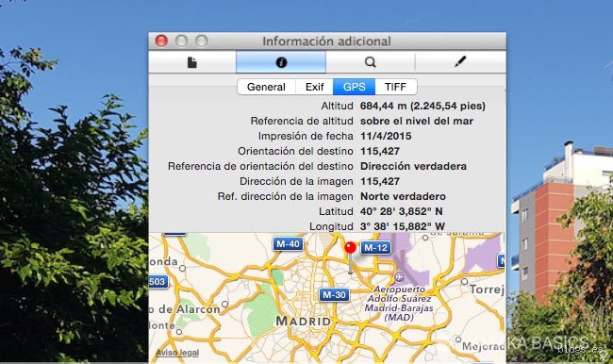Click the "Referencia de altitud" label
613x364 pixels.
302,121
